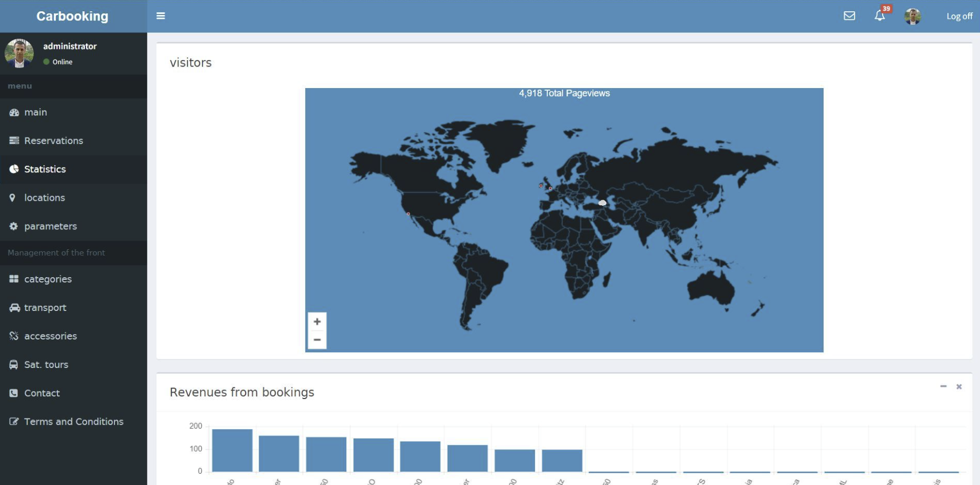Click the locations pin icon
Viewport: 980px width, 485px height.
coord(12,198)
